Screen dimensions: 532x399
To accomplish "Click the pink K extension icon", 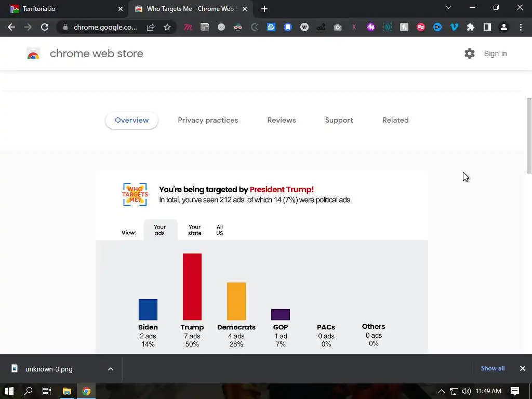I will tap(354, 27).
